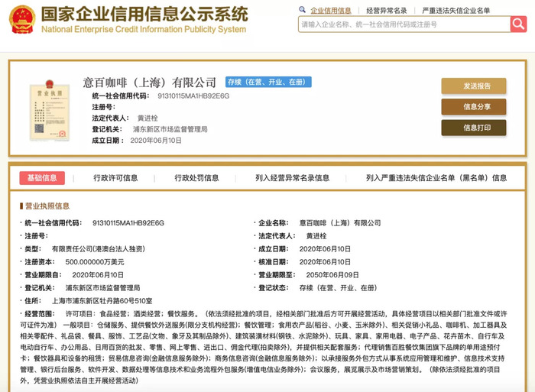Click the 经营范围 label
Screen dimensions: 535x392
coord(39,313)
